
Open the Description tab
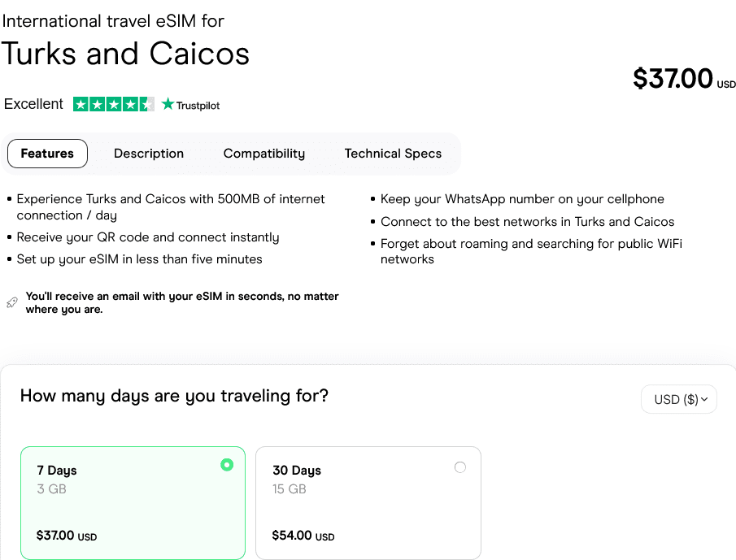tap(149, 154)
